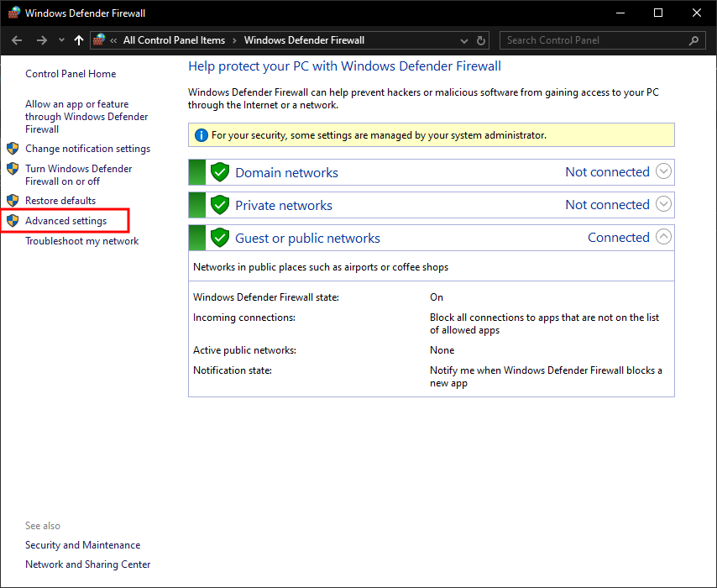717x588 pixels.
Task: Go up one level with the up arrow
Action: coord(79,40)
